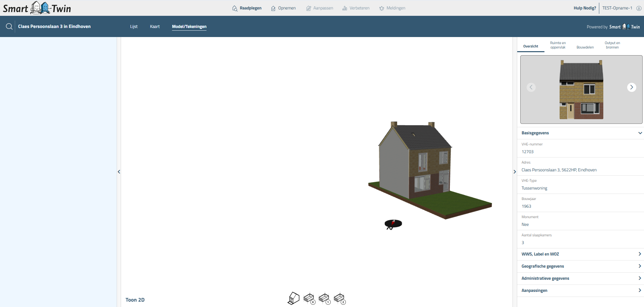Open the Opnemen menu item

283,8
